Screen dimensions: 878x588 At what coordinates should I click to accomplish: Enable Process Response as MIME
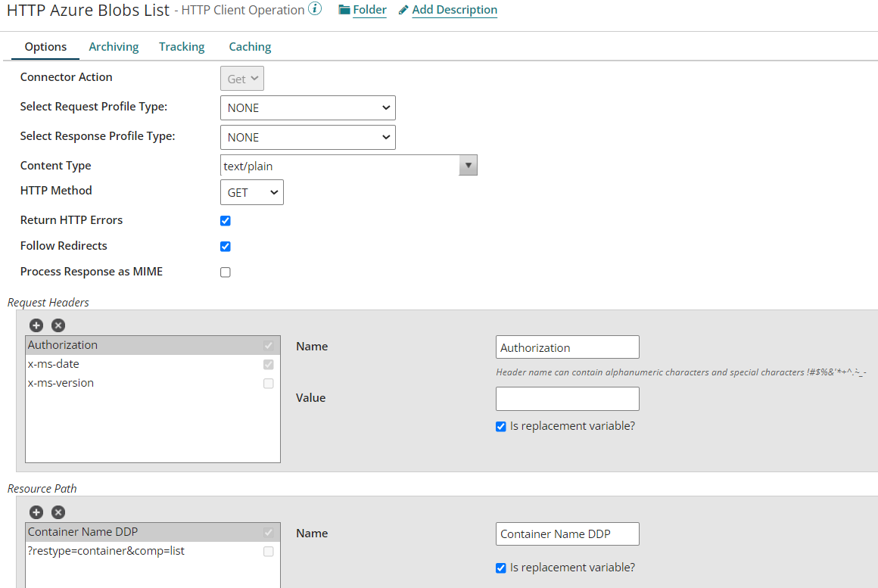pos(225,272)
